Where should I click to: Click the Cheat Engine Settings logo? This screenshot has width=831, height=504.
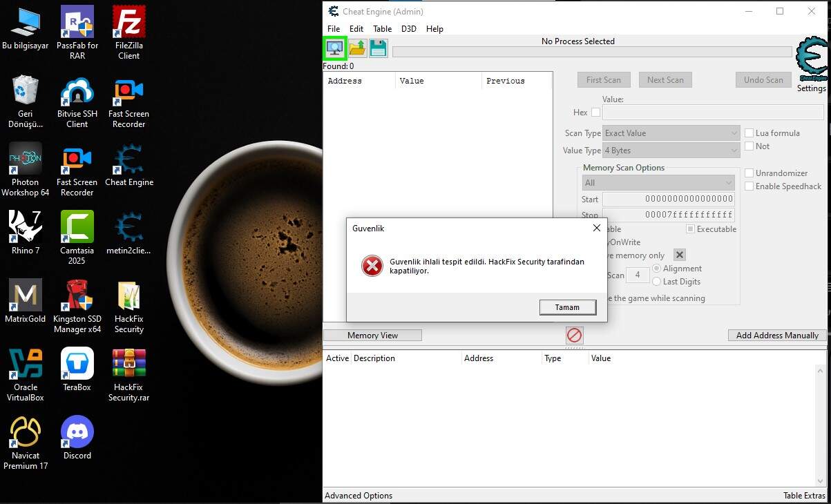811,62
